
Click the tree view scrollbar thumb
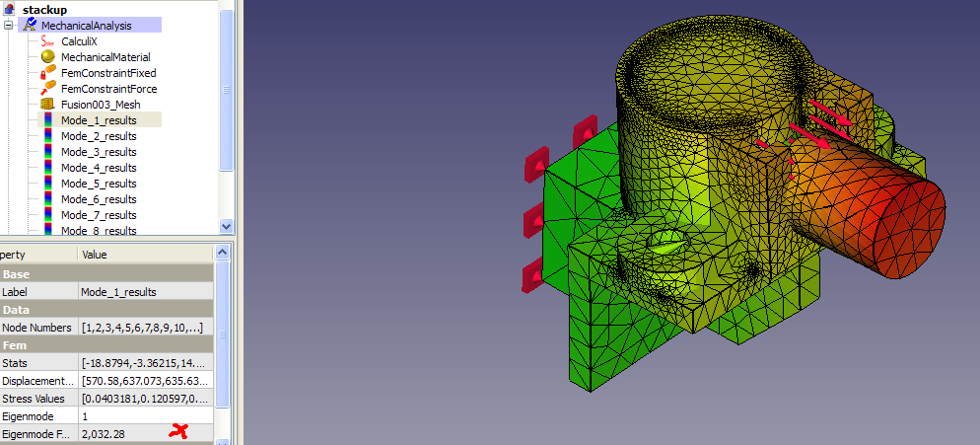point(226,90)
